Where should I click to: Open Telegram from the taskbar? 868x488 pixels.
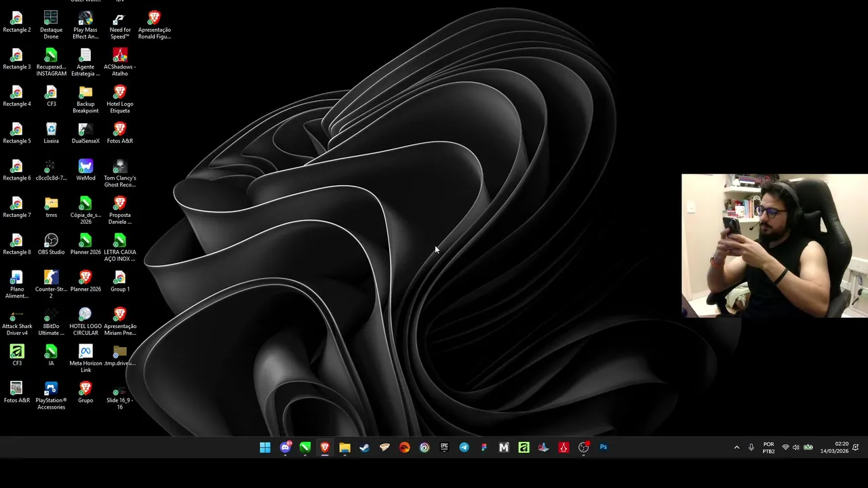click(464, 447)
